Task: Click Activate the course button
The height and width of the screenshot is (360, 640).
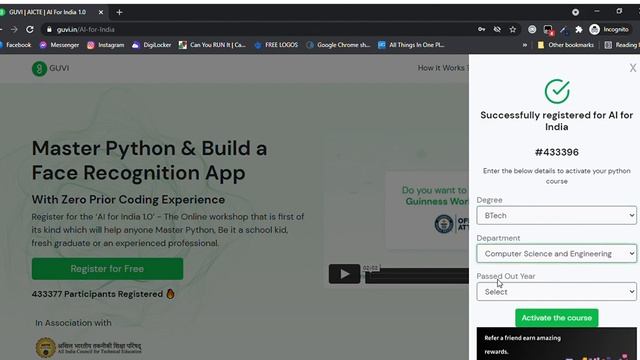Action: pyautogui.click(x=557, y=318)
